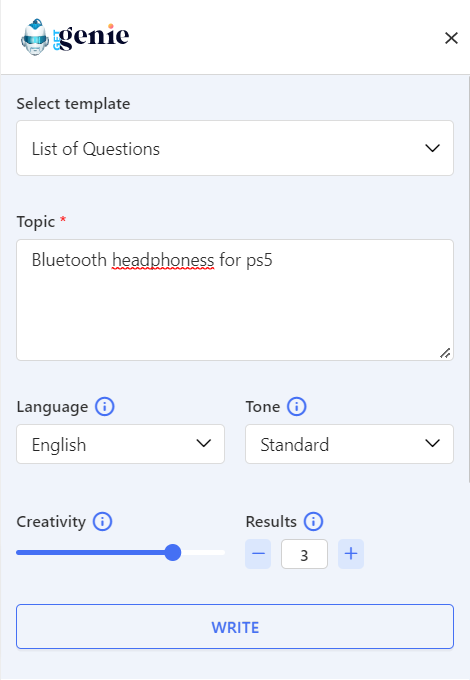
Task: Show the Tone info tooltip icon
Action: (297, 407)
